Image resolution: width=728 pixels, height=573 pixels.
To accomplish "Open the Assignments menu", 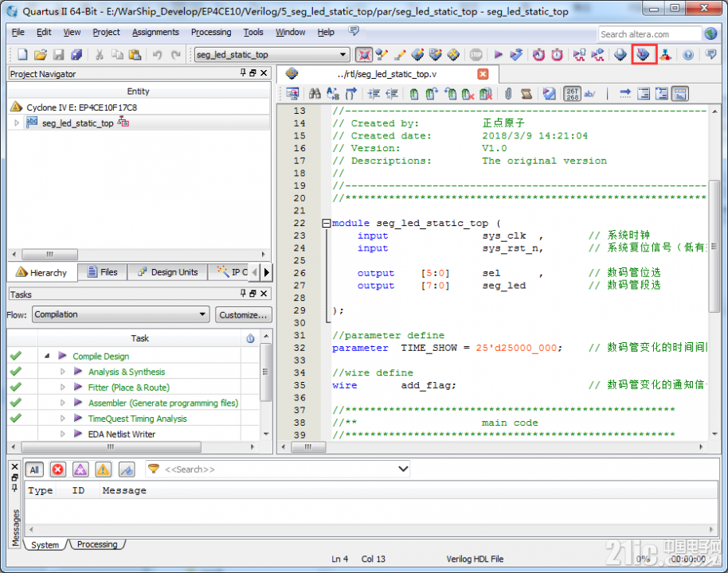I will 155,32.
